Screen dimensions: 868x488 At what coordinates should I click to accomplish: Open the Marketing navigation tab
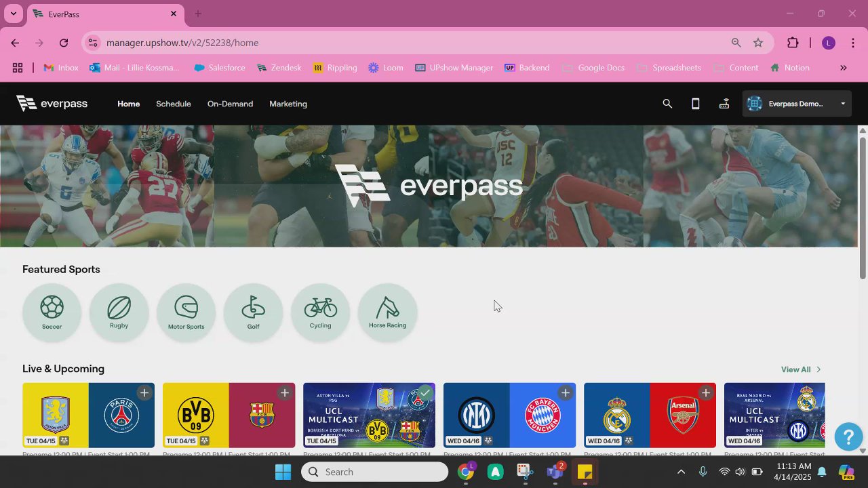pos(288,104)
